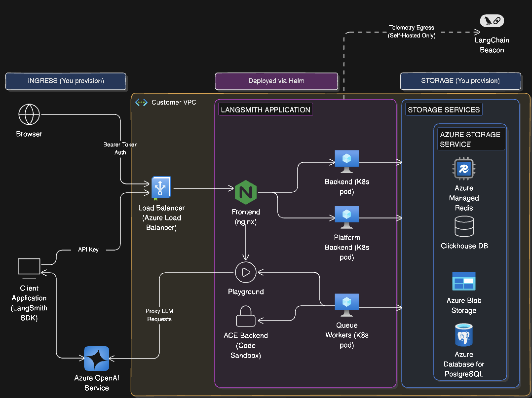532x398 pixels.
Task: Click the Deployed via Helm header box
Action: [x=276, y=81]
